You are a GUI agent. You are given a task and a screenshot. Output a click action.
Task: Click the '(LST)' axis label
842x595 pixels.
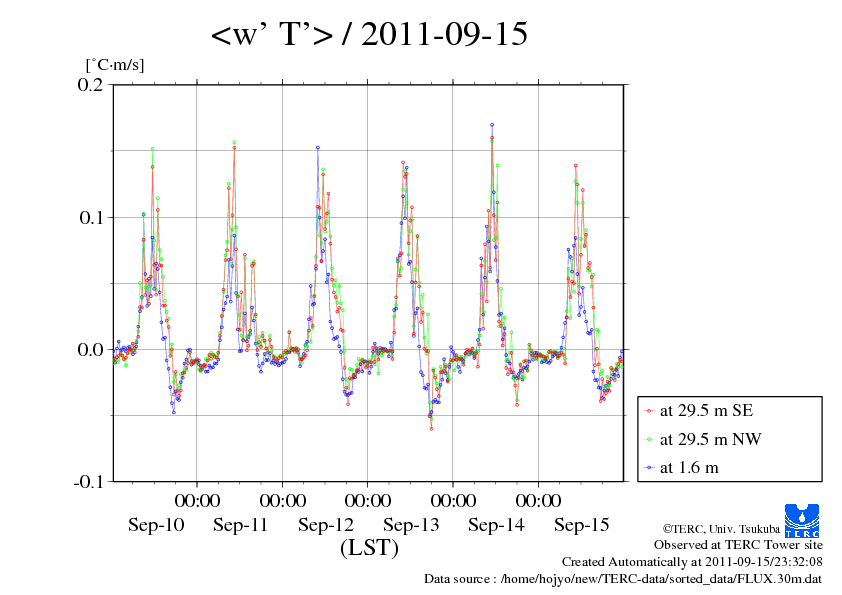coord(369,548)
